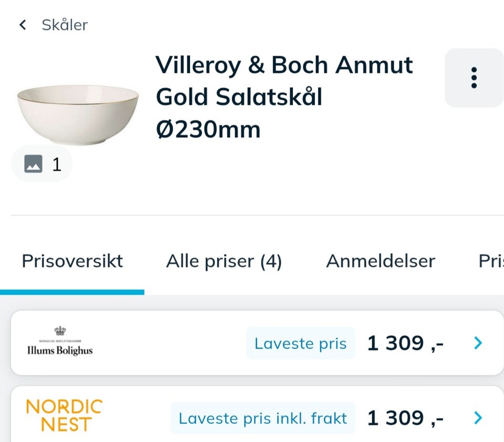Open the Alle priser (4) tab
Image resolution: width=504 pixels, height=442 pixels.
224,261
